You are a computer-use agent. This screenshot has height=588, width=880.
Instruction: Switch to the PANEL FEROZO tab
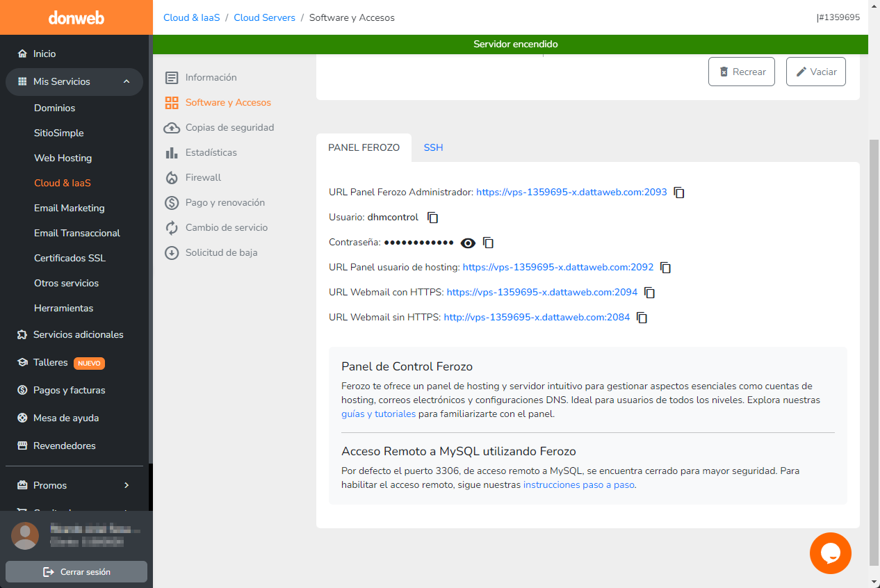coord(364,147)
